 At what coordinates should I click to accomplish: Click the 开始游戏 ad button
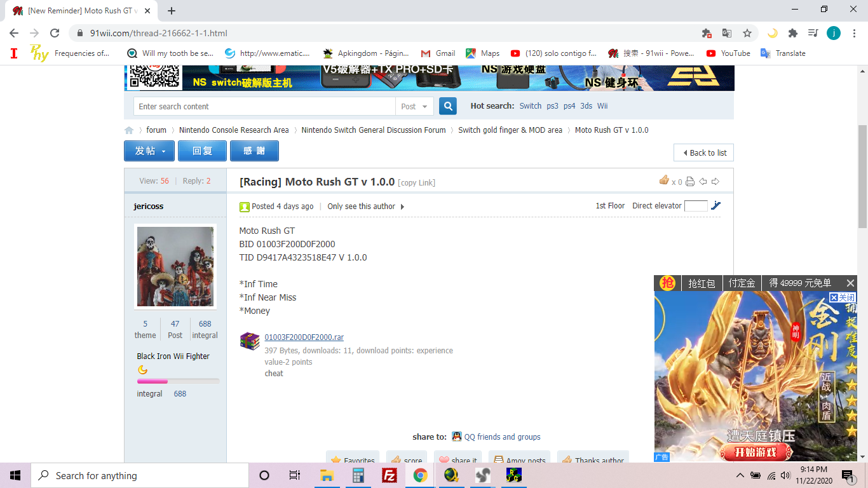pos(756,452)
